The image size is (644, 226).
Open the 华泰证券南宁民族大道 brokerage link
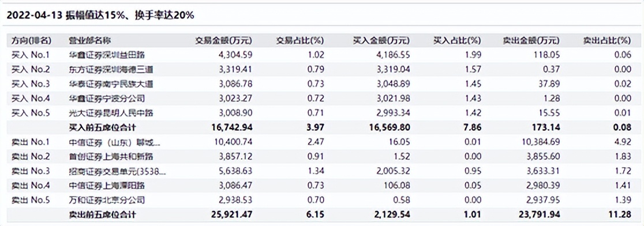click(x=111, y=84)
